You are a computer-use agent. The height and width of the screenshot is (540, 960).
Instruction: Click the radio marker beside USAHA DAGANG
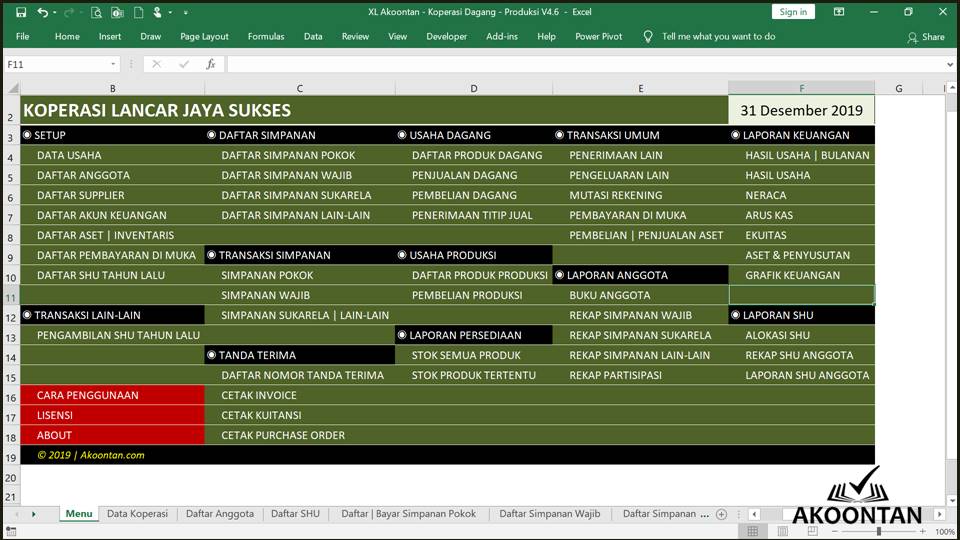pyautogui.click(x=402, y=135)
